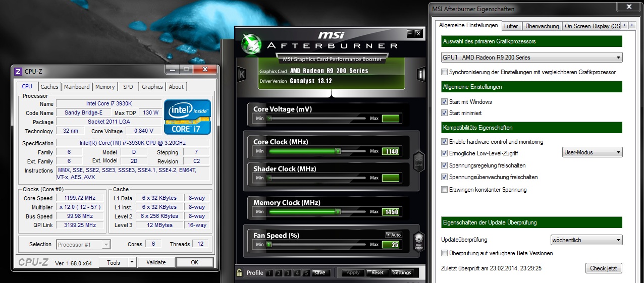Click the Fan Speed 25 value field
Screen dimensions: 644x283
391,245
